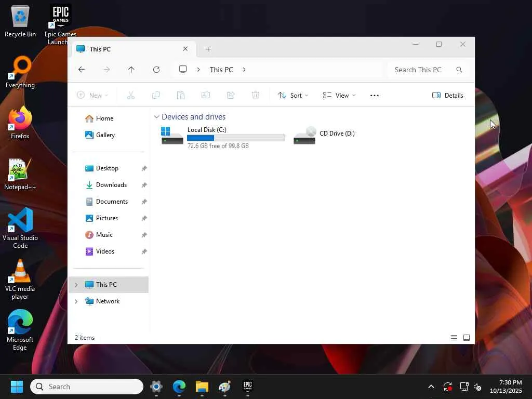Click the Copy toolbar icon
This screenshot has height=399, width=532.
click(156, 96)
